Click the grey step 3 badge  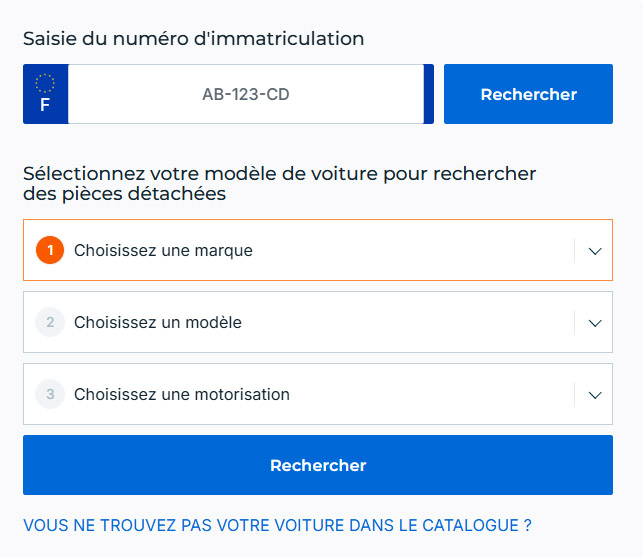click(49, 394)
